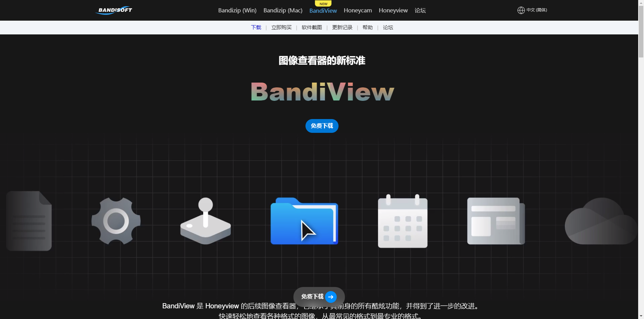This screenshot has height=319, width=644.
Task: Open Bandizip (Win) page
Action: [x=237, y=10]
